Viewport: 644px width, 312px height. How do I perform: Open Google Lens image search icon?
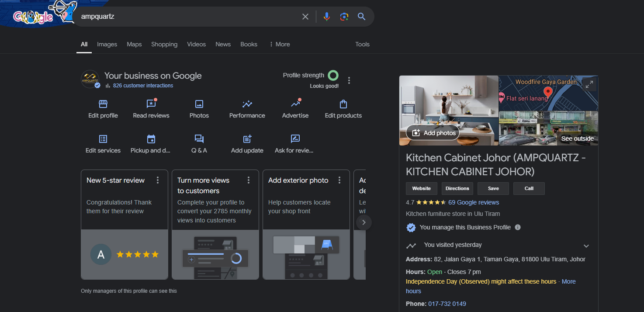344,17
